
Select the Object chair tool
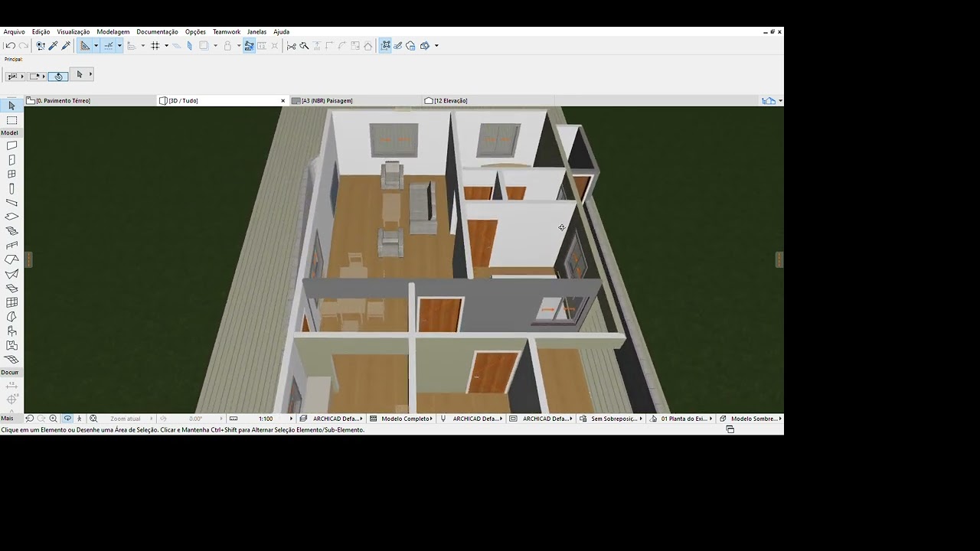pos(11,331)
